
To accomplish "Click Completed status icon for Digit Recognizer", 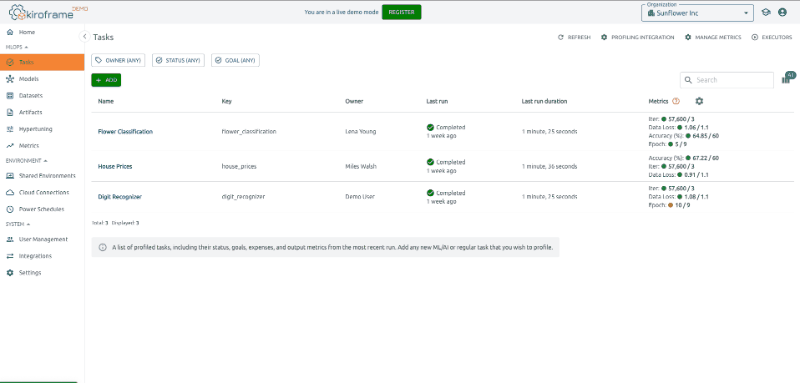I will pos(430,193).
